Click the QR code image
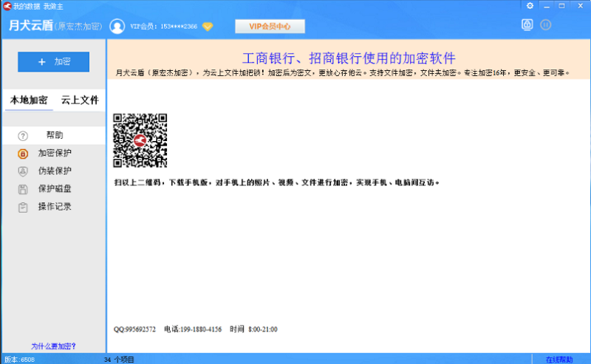591x364 pixels. [140, 140]
